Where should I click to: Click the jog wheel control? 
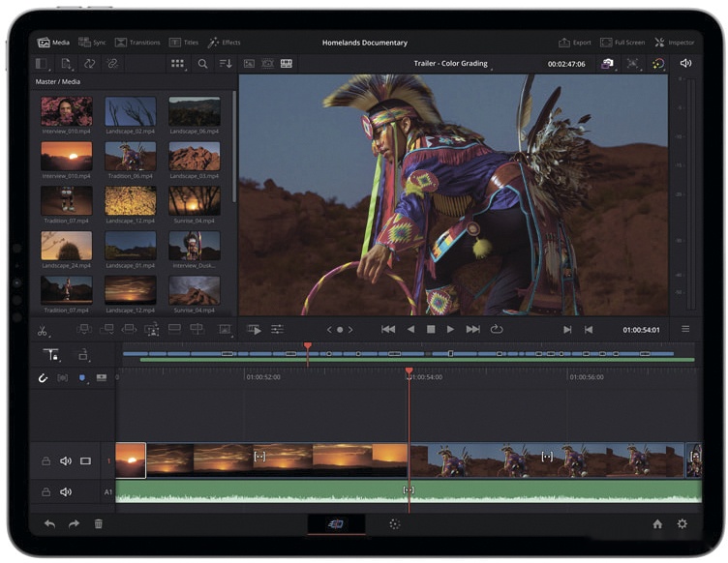click(x=340, y=330)
